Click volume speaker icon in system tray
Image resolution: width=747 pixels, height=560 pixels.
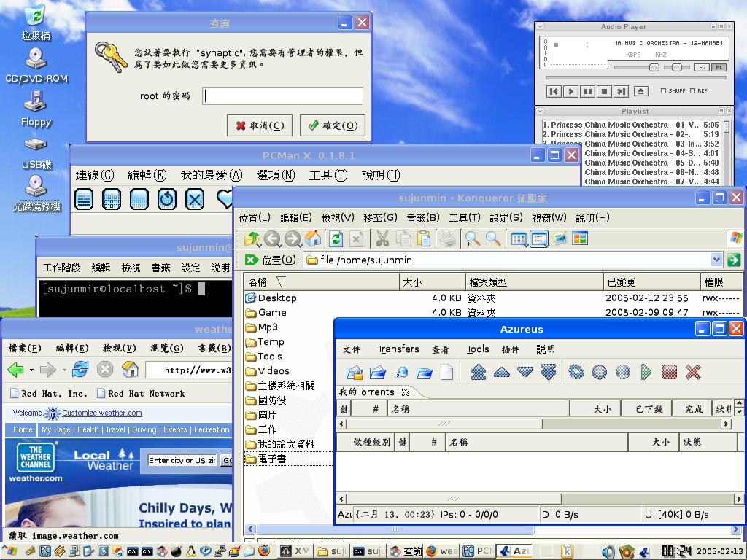(x=608, y=552)
